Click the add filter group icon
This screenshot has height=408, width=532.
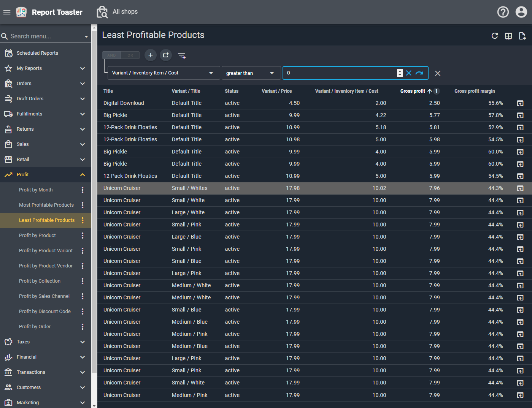pos(166,55)
